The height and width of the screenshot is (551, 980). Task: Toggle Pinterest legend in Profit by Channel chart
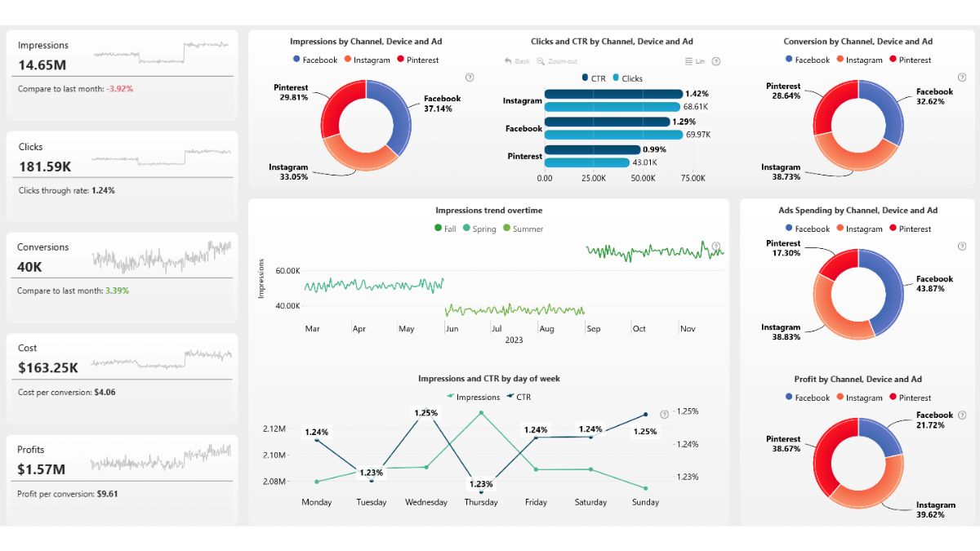[910, 398]
